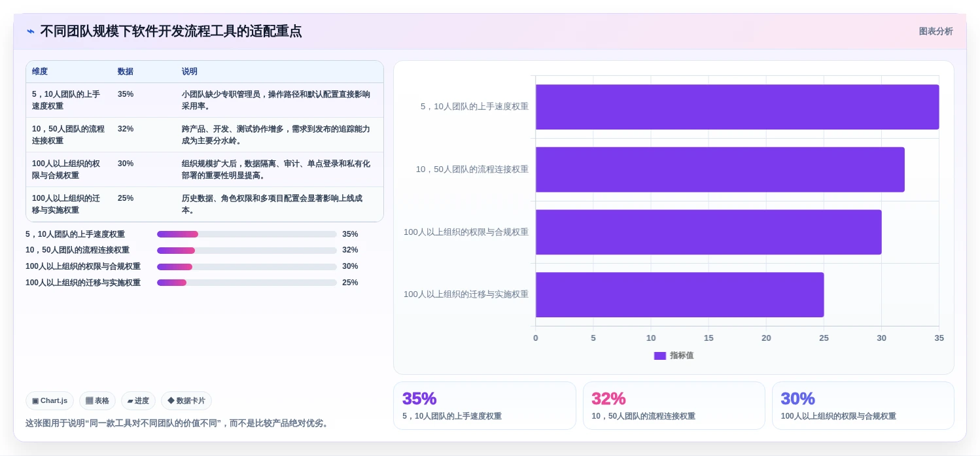Viewport: 980px width, 456px height.
Task: Click the 35% value in the table
Action: tap(126, 94)
